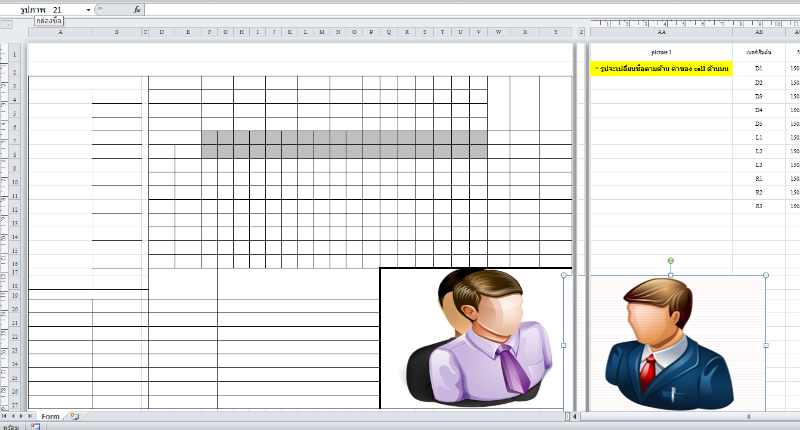This screenshot has width=800, height=430.
Task: Select column B header
Action: pos(117,32)
